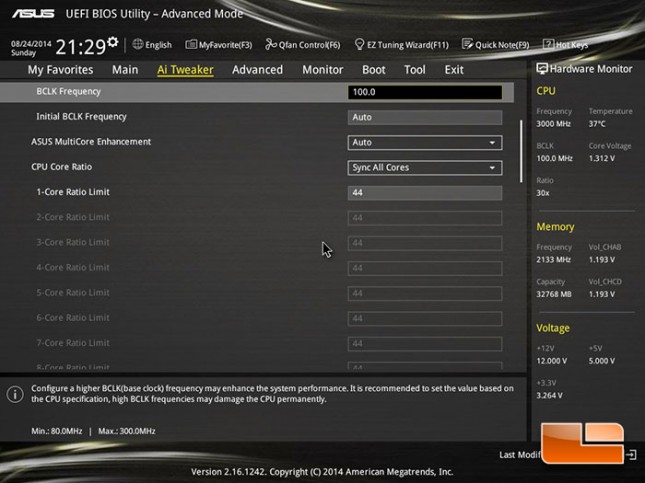
Task: Click the Memory heading in Hardware Monitor
Action: point(555,227)
